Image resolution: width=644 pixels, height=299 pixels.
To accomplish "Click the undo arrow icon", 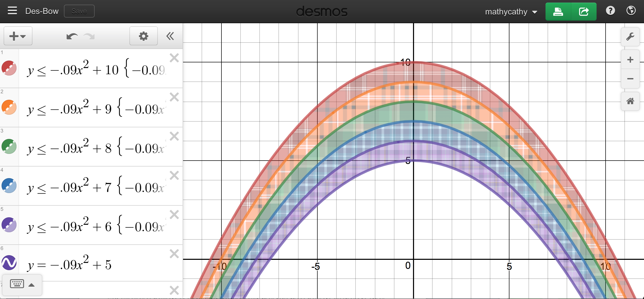I will (x=72, y=36).
